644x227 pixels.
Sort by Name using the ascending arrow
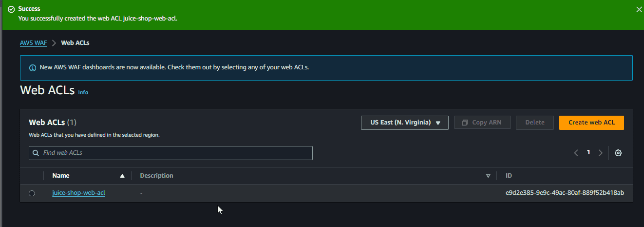click(122, 176)
